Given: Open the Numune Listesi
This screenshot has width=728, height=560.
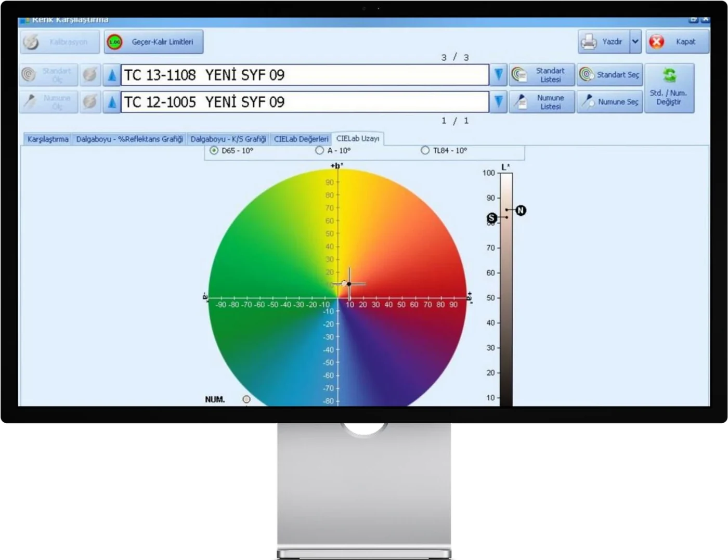Looking at the screenshot, I should coord(542,102).
